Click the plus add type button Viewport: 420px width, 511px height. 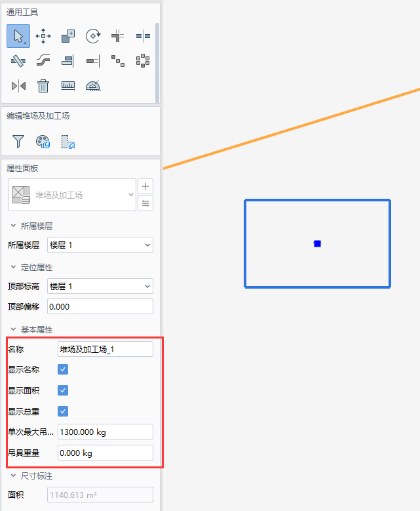pos(145,186)
